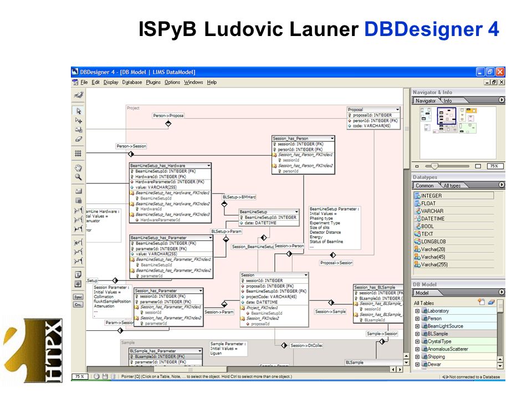This screenshot has width=532, height=399.
Task: Click the Navigator zoom slider handle
Action: click(434, 166)
